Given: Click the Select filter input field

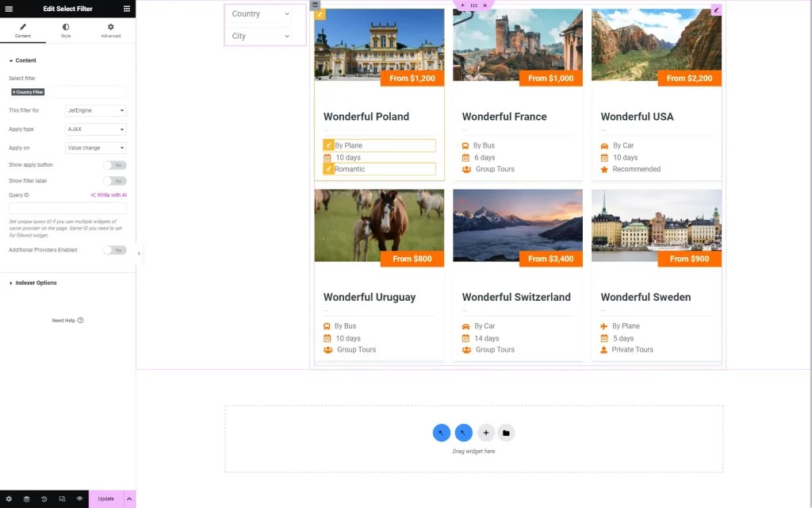Looking at the screenshot, I should pyautogui.click(x=68, y=92).
